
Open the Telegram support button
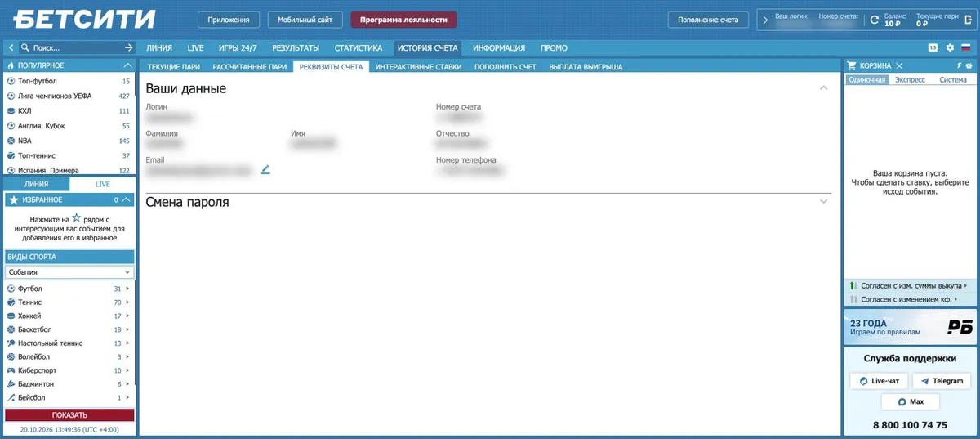(x=942, y=381)
